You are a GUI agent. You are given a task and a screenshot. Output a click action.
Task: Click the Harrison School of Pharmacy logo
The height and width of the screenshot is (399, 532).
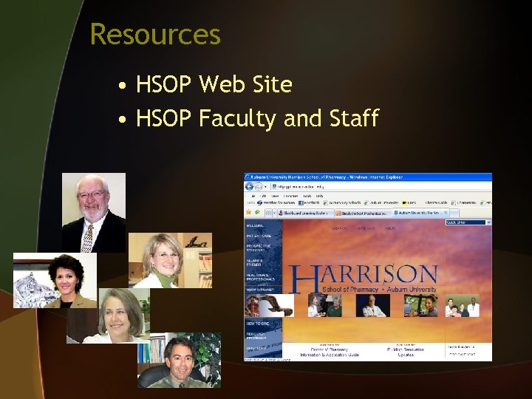tap(364, 279)
